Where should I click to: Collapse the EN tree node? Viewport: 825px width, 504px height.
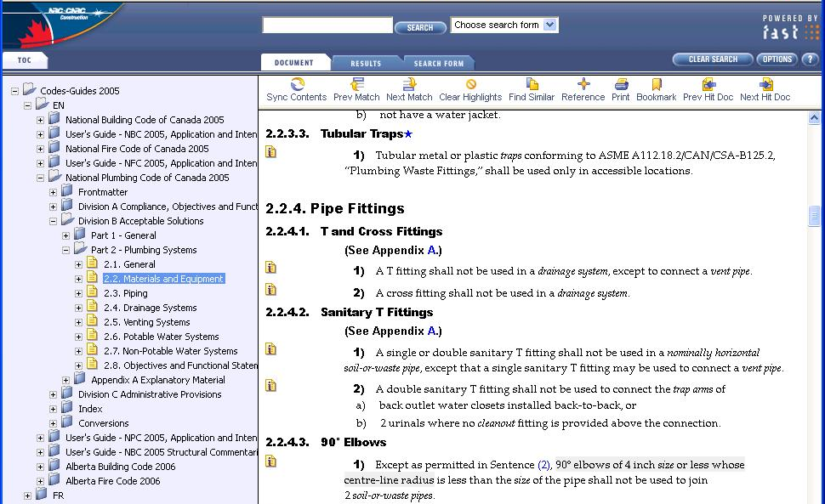coord(27,105)
